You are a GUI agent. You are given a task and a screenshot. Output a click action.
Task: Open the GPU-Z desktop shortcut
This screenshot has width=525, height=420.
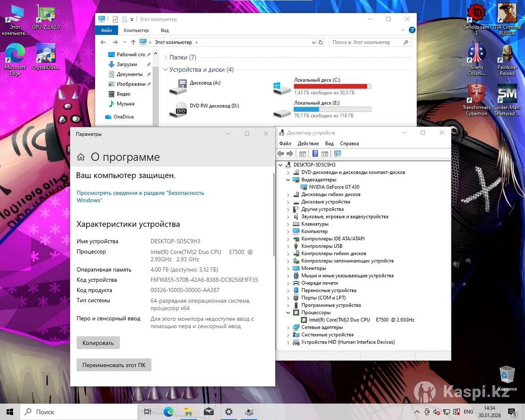[46, 17]
